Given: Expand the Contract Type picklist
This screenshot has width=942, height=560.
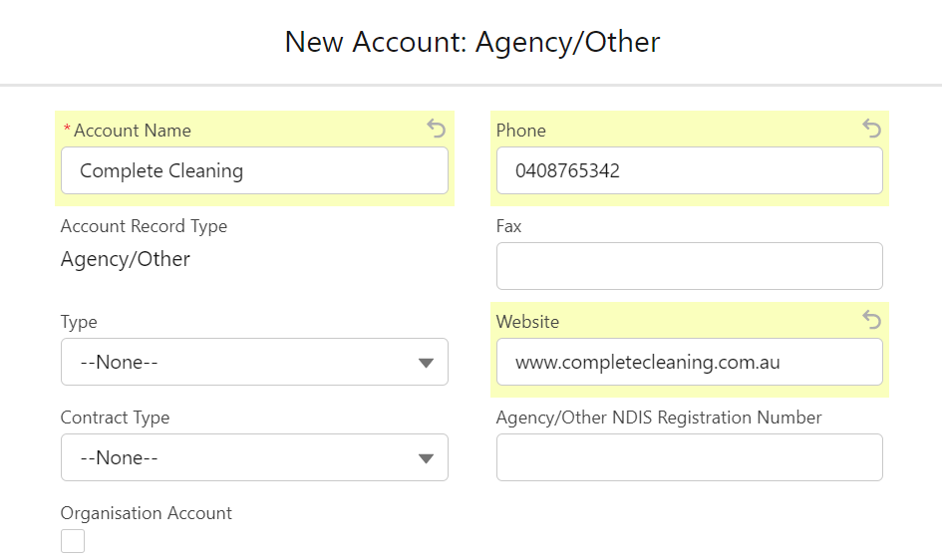Looking at the screenshot, I should [254, 457].
